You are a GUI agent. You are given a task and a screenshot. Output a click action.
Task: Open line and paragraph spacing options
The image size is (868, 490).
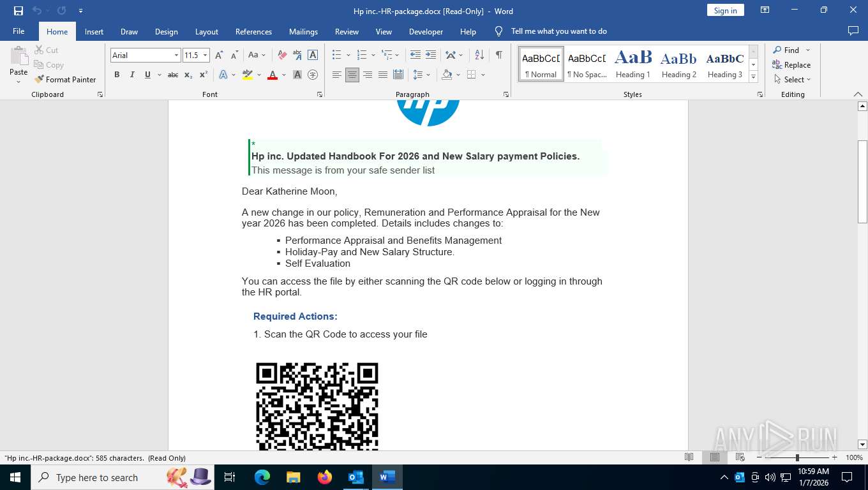pyautogui.click(x=421, y=75)
